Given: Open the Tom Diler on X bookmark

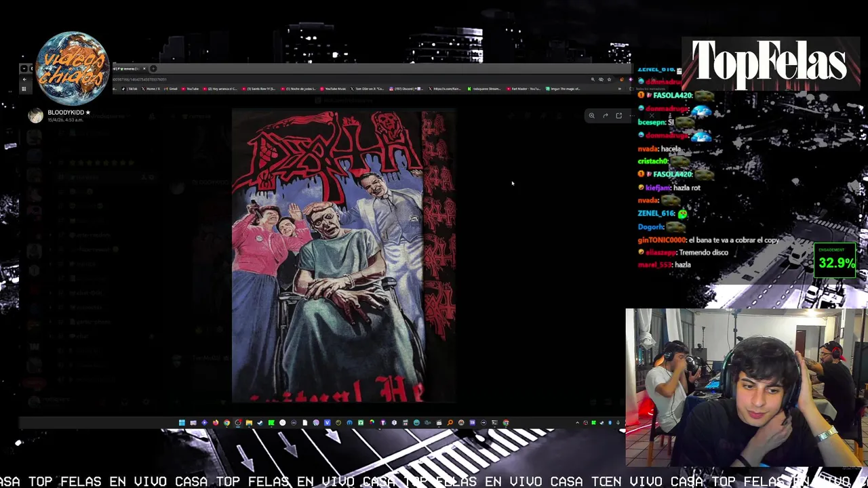Looking at the screenshot, I should click(x=368, y=89).
